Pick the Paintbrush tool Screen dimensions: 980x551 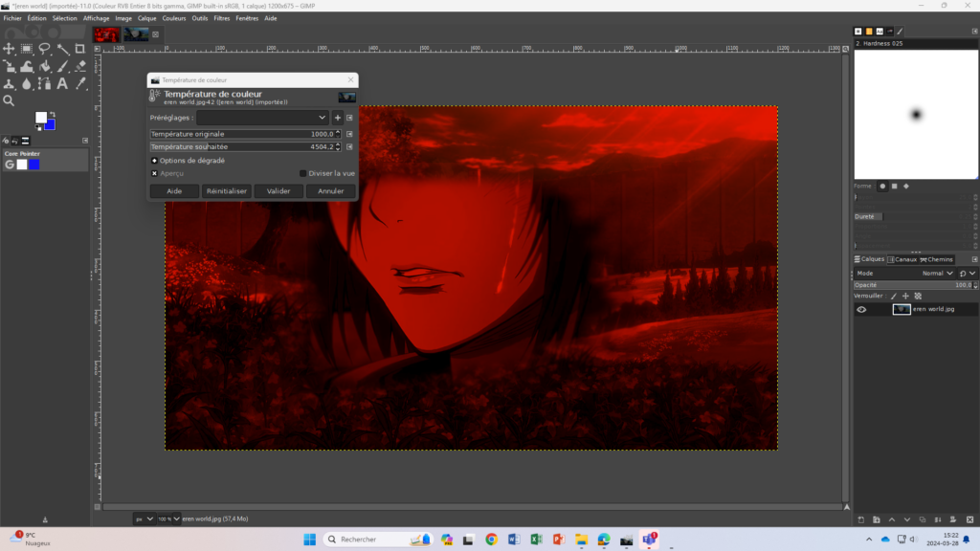click(x=62, y=67)
